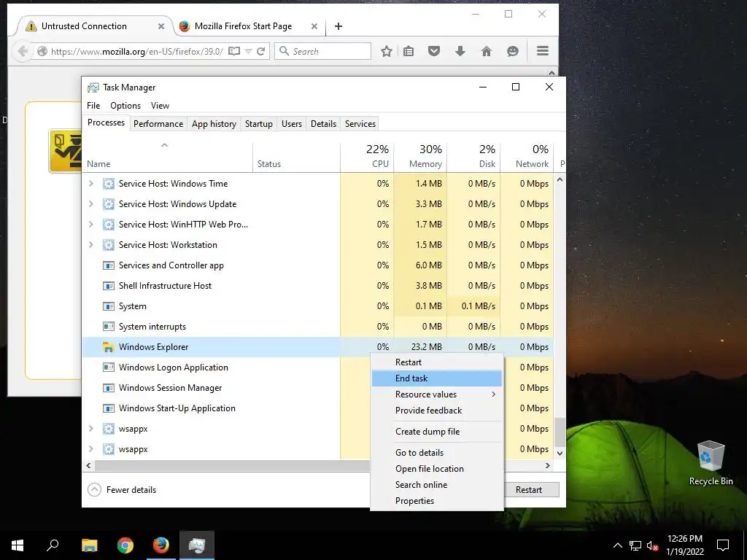The width and height of the screenshot is (747, 560).
Task: Click the Windows Start button
Action: [x=18, y=545]
